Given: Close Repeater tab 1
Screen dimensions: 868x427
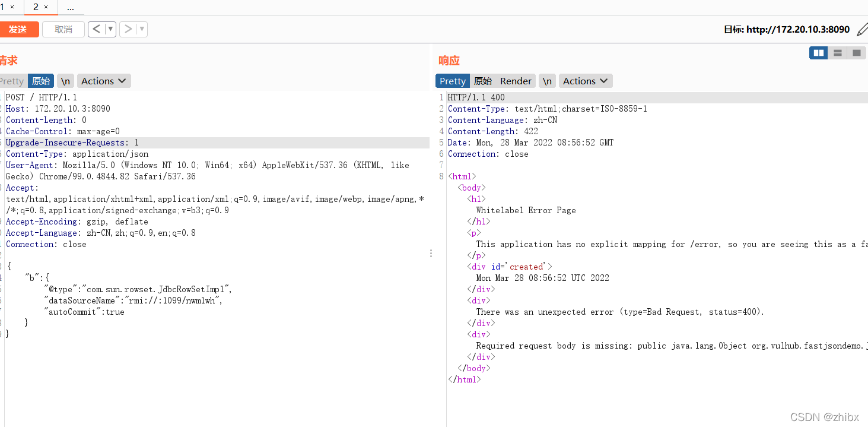Looking at the screenshot, I should pos(12,7).
